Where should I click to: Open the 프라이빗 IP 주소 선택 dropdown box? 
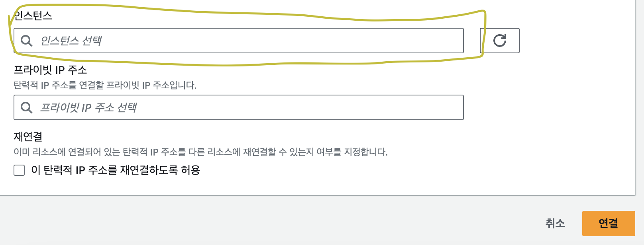point(239,107)
